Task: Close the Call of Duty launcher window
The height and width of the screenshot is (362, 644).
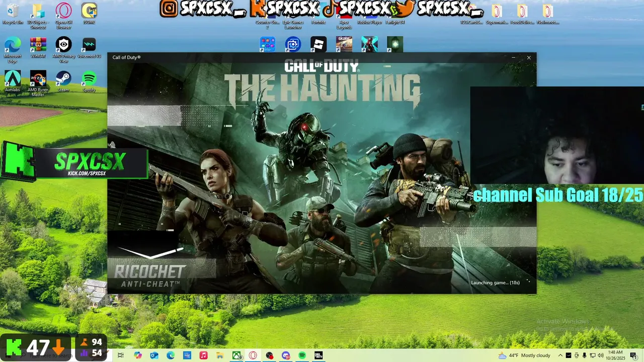Action: (x=529, y=58)
